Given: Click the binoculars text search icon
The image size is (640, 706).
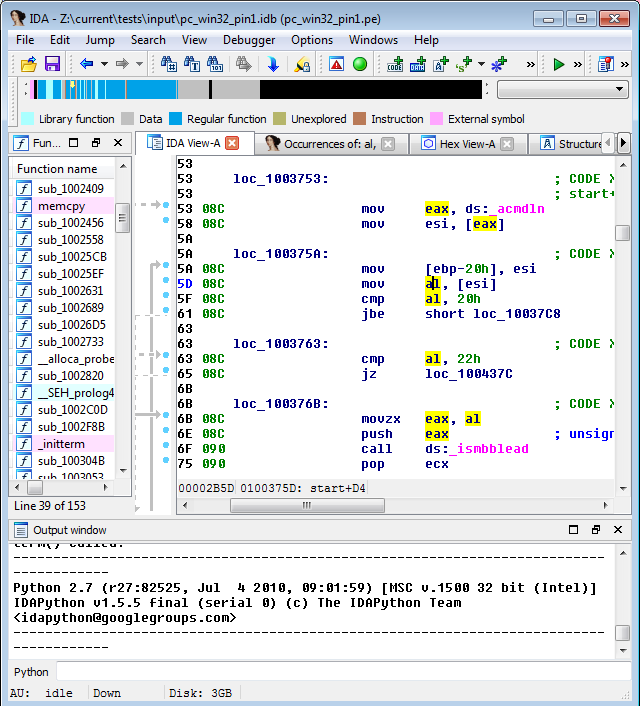Looking at the screenshot, I should pos(192,64).
